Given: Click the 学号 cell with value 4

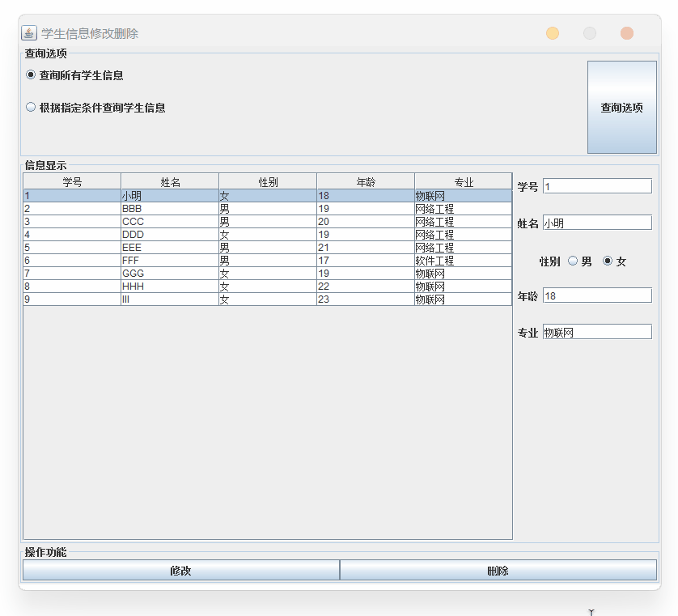Looking at the screenshot, I should 72,235.
